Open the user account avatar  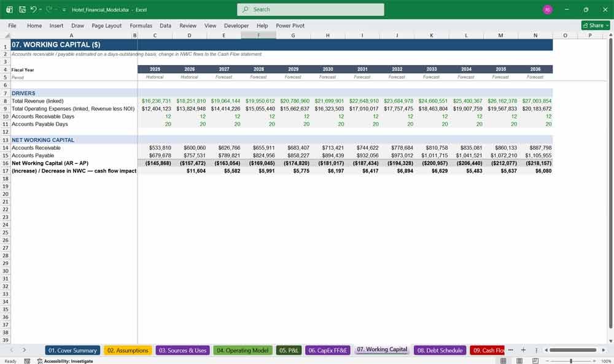tap(548, 9)
